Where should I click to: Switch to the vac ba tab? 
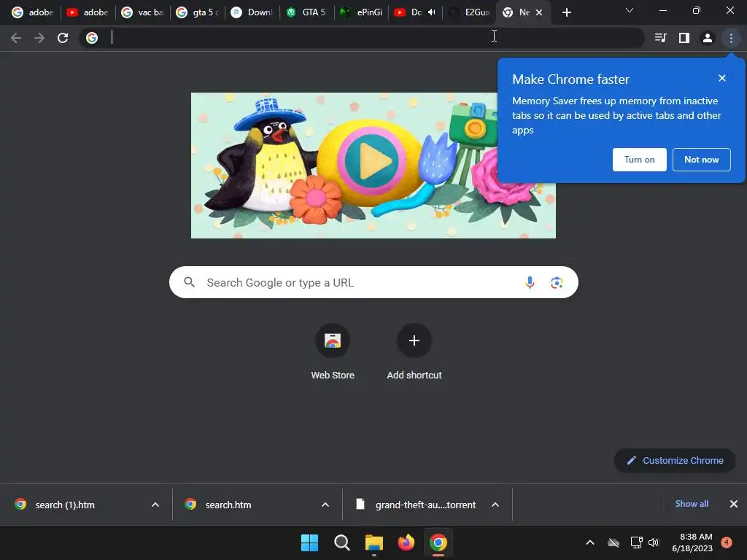pos(142,12)
